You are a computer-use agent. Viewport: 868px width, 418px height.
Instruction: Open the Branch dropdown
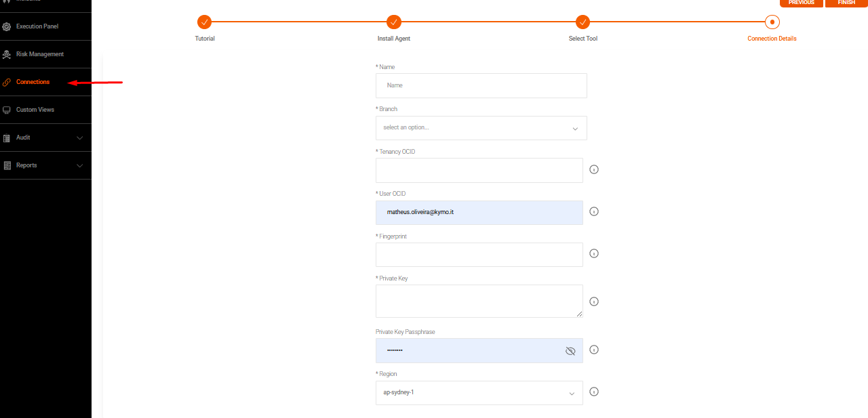pos(481,128)
